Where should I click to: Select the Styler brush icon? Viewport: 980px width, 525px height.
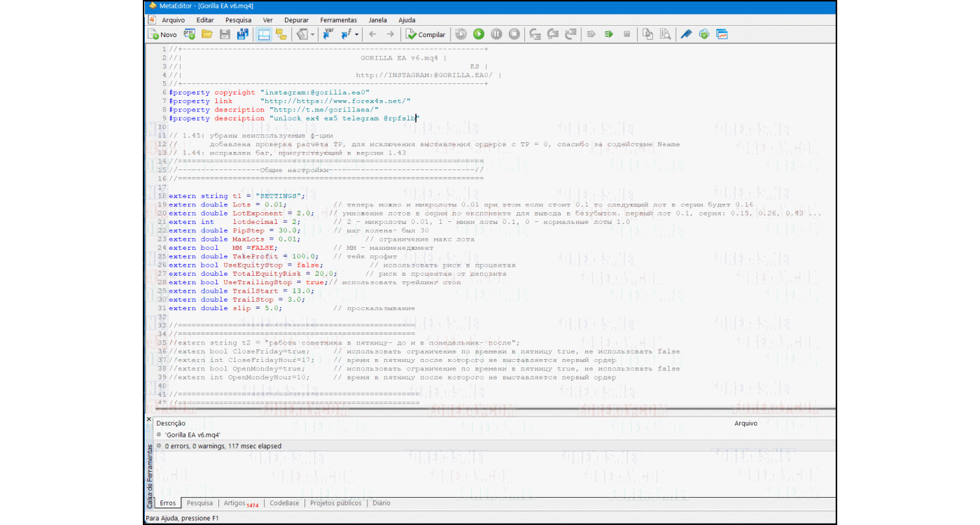[x=687, y=34]
